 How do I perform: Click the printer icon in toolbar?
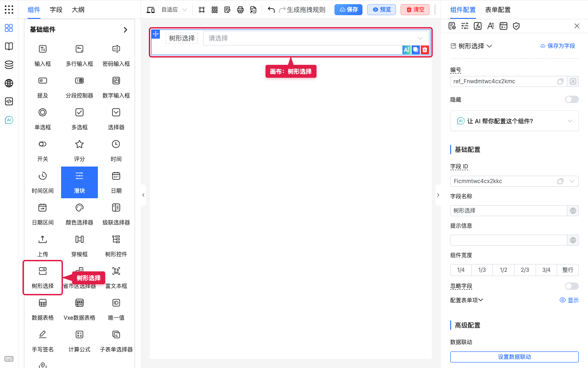(x=240, y=10)
